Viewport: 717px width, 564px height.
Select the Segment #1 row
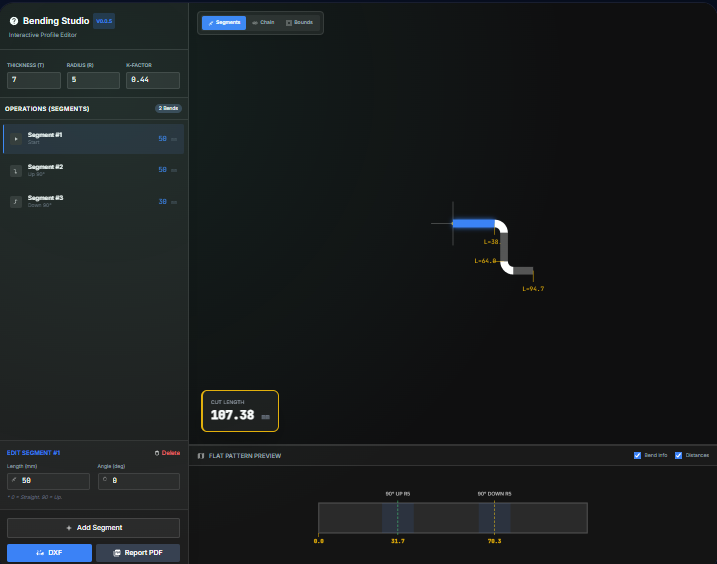coord(93,139)
